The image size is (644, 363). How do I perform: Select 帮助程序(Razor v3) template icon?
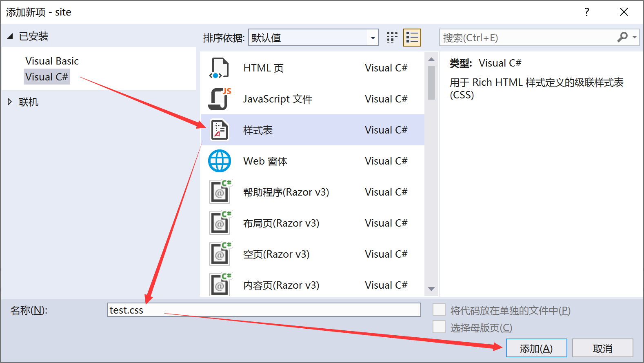[220, 192]
